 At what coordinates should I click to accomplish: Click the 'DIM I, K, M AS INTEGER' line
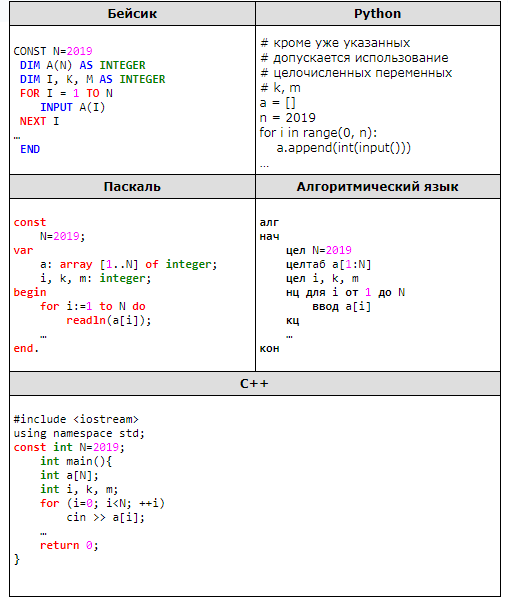pos(93,79)
